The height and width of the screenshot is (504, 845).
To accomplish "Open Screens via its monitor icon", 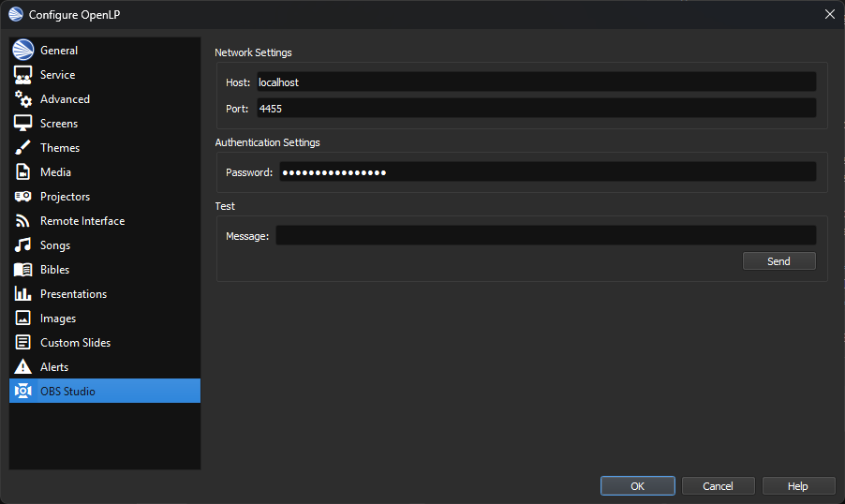I will pos(23,124).
